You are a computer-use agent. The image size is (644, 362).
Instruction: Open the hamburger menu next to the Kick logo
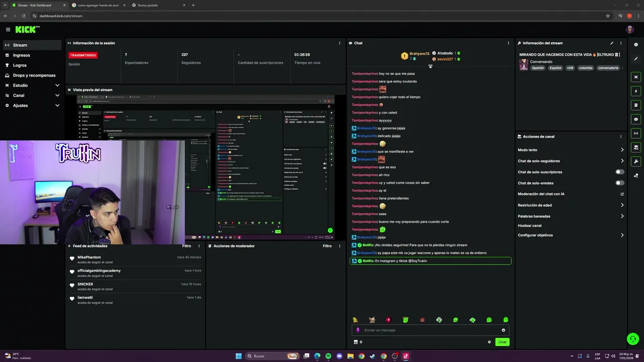[x=8, y=30]
